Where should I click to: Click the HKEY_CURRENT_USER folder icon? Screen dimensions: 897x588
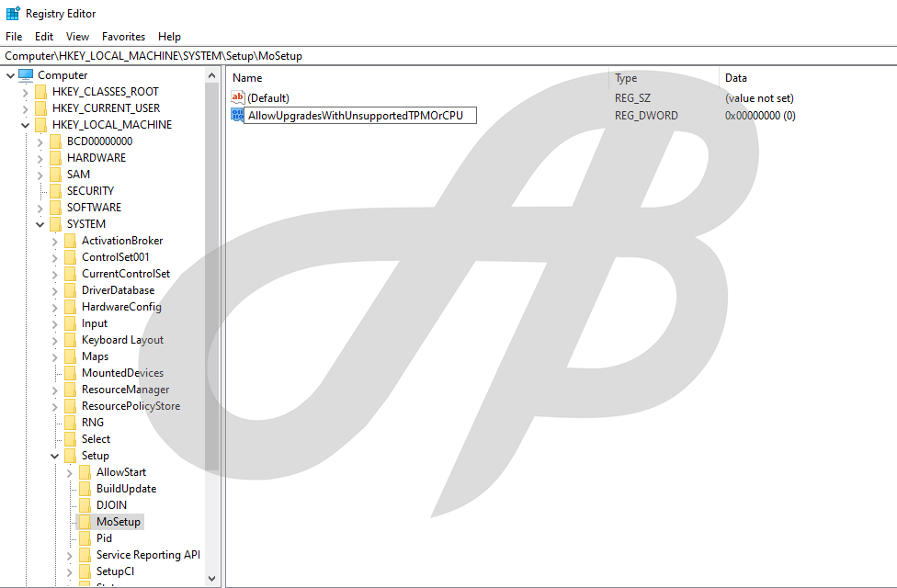click(40, 108)
